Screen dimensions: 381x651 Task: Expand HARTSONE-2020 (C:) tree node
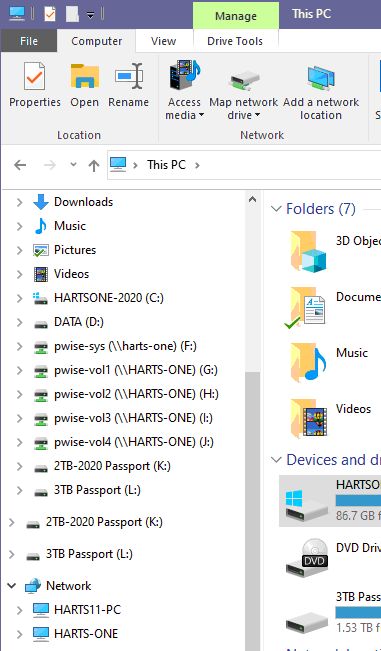click(x=20, y=298)
